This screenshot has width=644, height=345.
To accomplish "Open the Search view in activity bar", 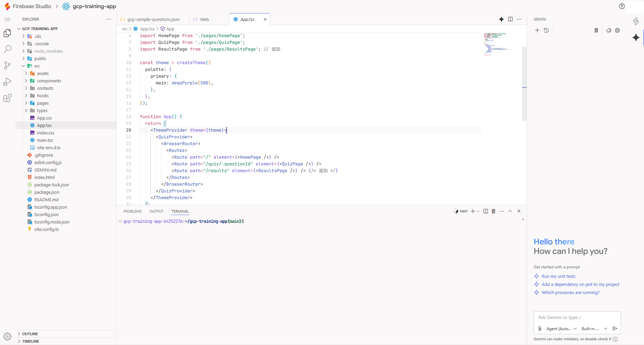I will [7, 49].
